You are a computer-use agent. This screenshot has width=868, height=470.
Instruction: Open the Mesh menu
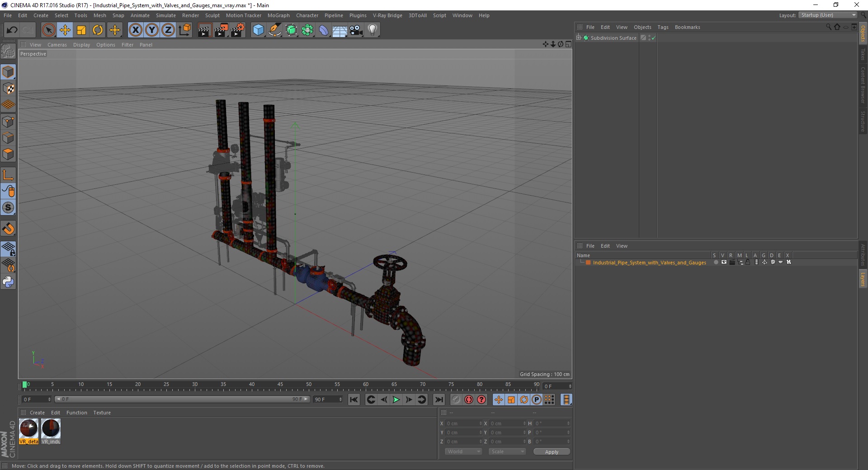100,15
